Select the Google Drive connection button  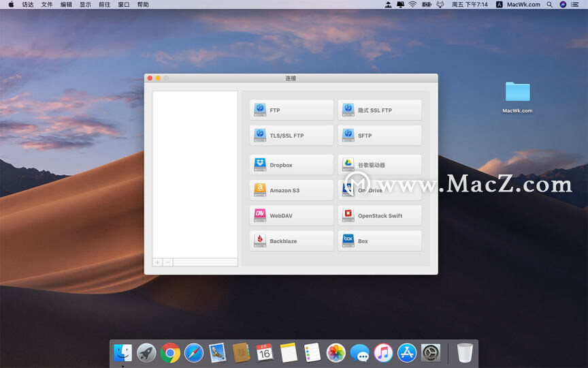pos(380,165)
